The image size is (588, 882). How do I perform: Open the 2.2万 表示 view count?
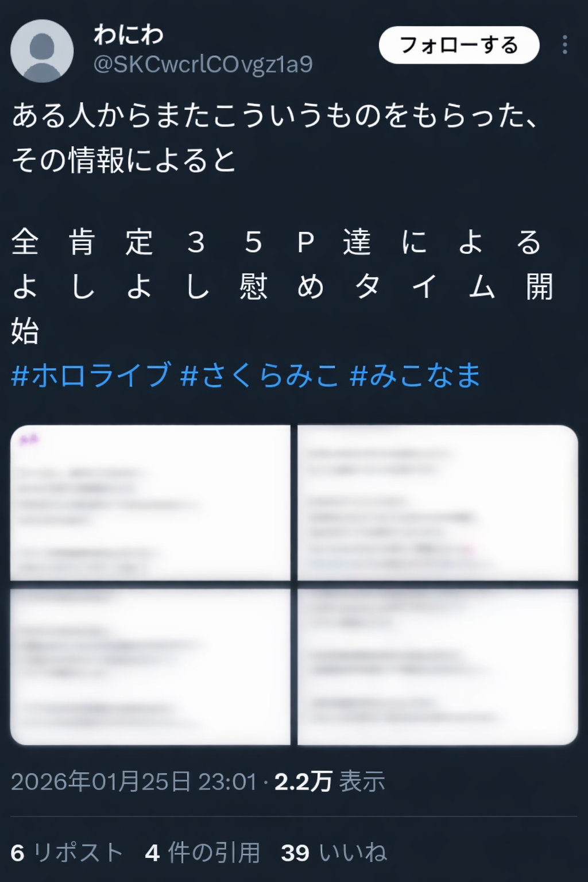coord(330,782)
